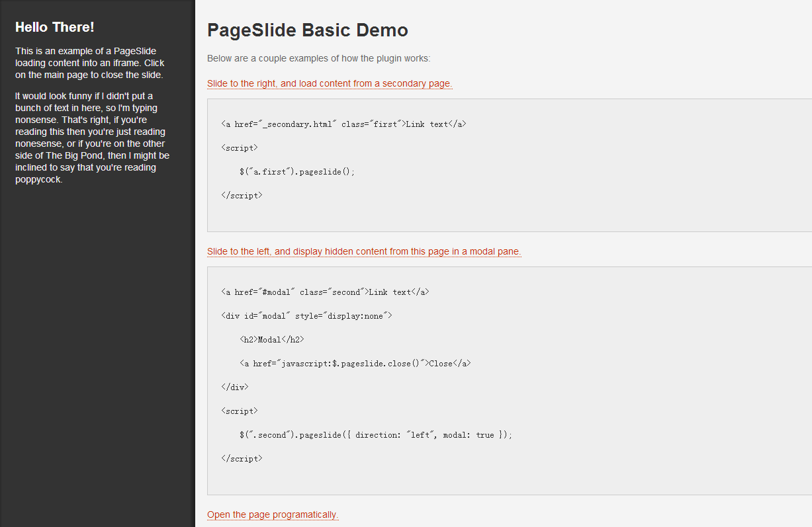Select the 'Hello There!' sidebar heading

click(55, 27)
